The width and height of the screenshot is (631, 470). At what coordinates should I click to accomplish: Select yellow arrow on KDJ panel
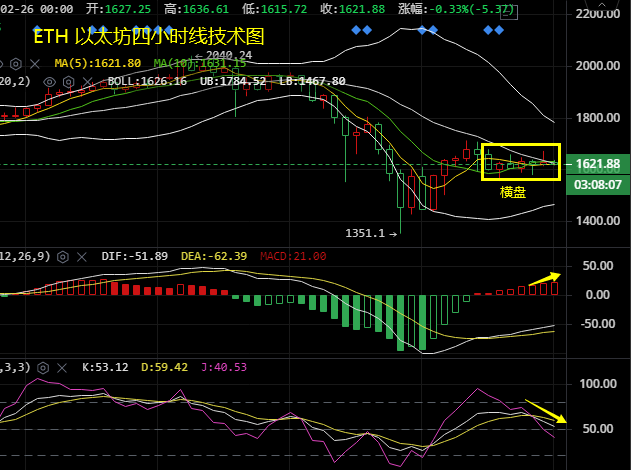tap(546, 412)
